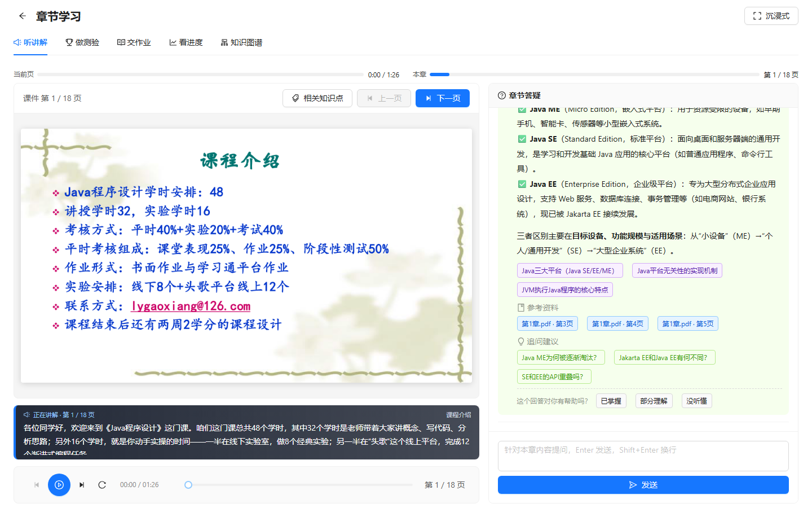Viewport: 812px width, 508px height.
Task: Skip to previous audio track icon
Action: click(x=37, y=485)
